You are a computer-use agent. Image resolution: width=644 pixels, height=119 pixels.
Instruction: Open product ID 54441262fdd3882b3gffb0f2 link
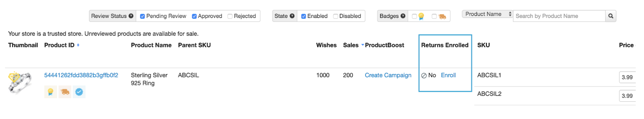[81, 75]
